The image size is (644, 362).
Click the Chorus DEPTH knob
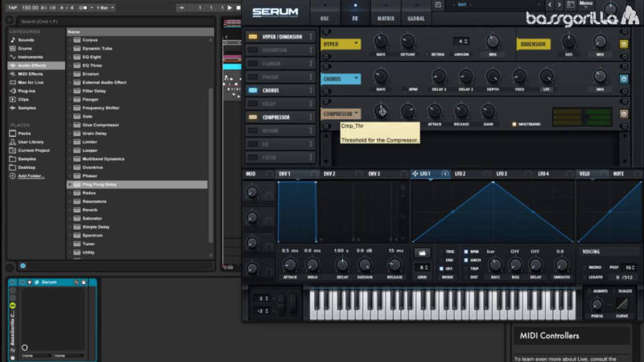tap(493, 76)
